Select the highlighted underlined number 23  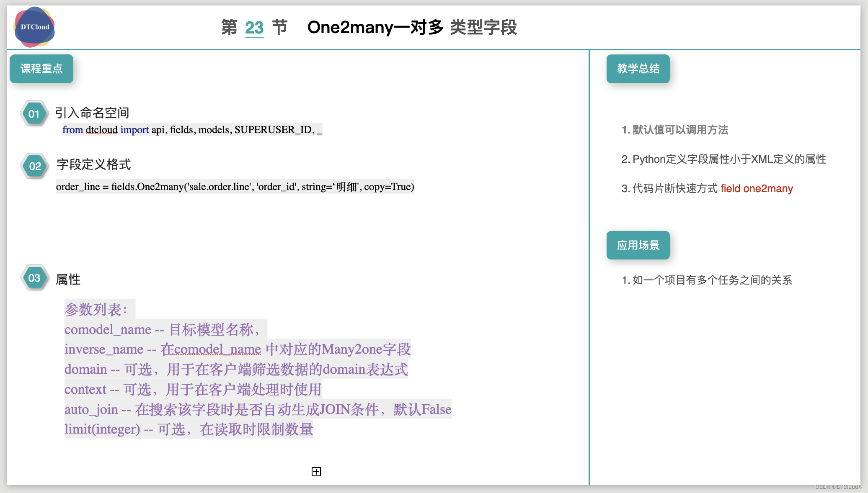(254, 28)
